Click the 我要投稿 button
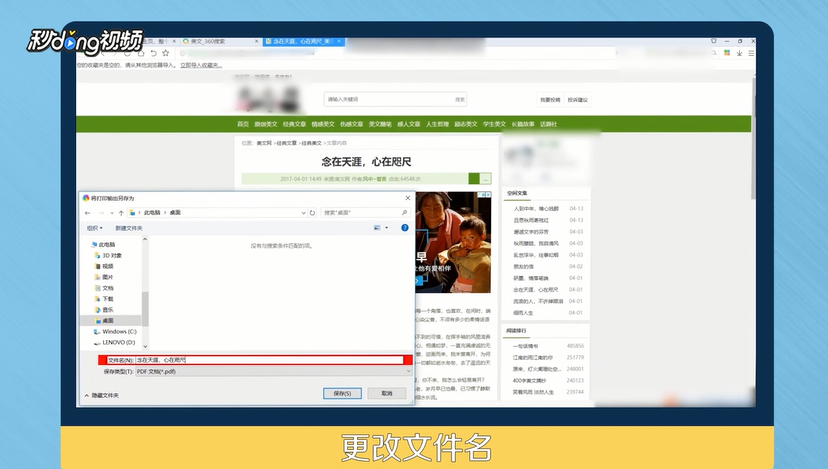 [550, 100]
